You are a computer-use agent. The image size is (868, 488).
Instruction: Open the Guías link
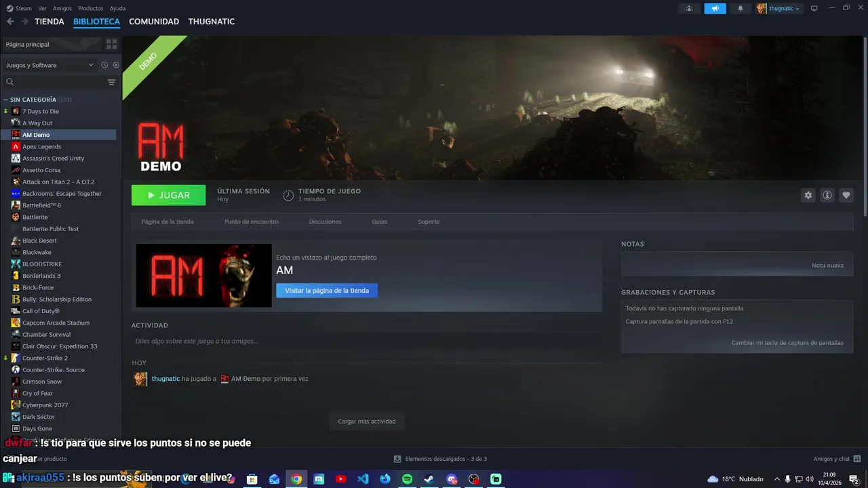(x=380, y=222)
